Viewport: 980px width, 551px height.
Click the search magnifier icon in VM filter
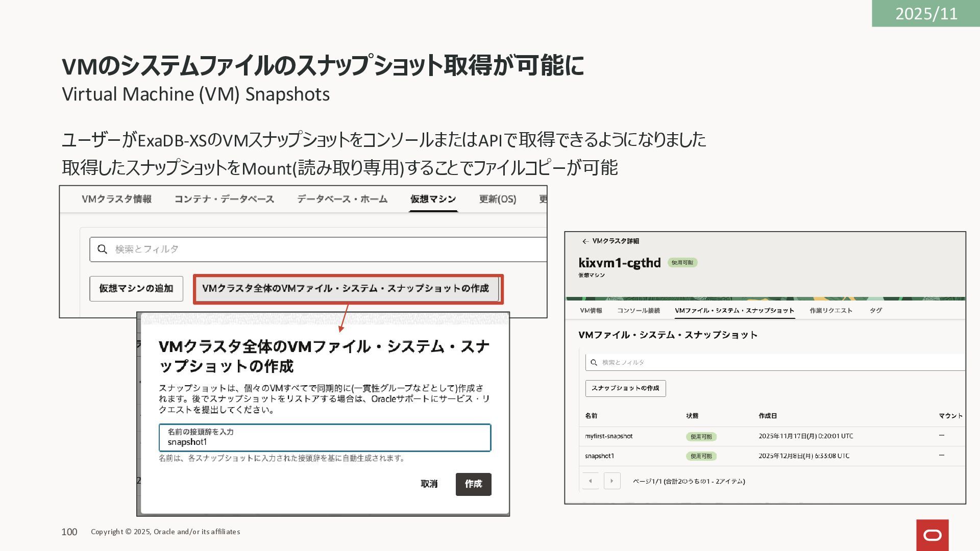pyautogui.click(x=102, y=249)
